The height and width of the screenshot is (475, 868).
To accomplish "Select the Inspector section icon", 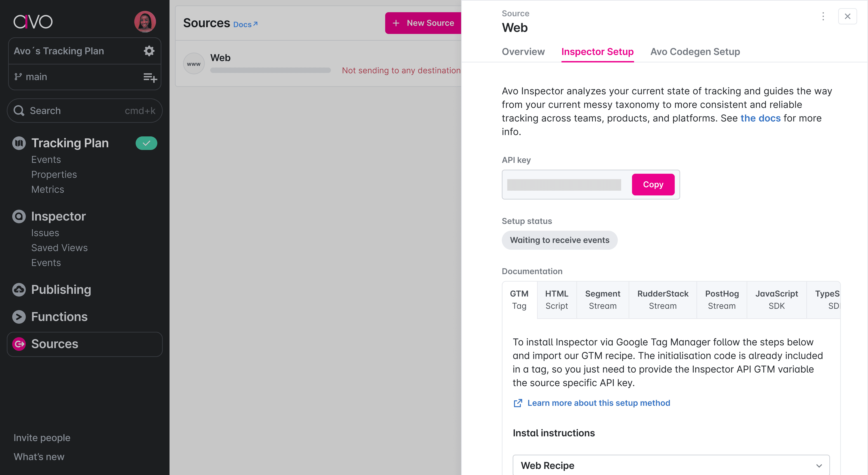I will coord(19,216).
